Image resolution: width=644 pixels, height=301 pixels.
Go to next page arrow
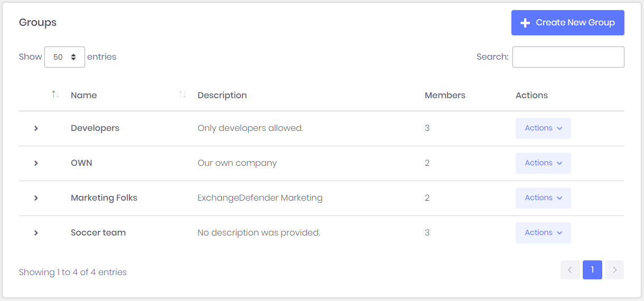pos(614,270)
